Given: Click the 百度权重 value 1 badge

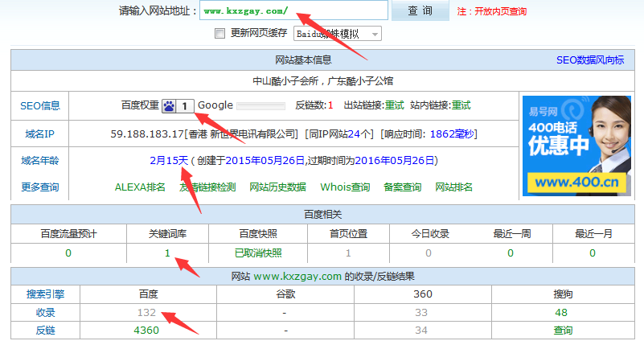Looking at the screenshot, I should click(185, 106).
